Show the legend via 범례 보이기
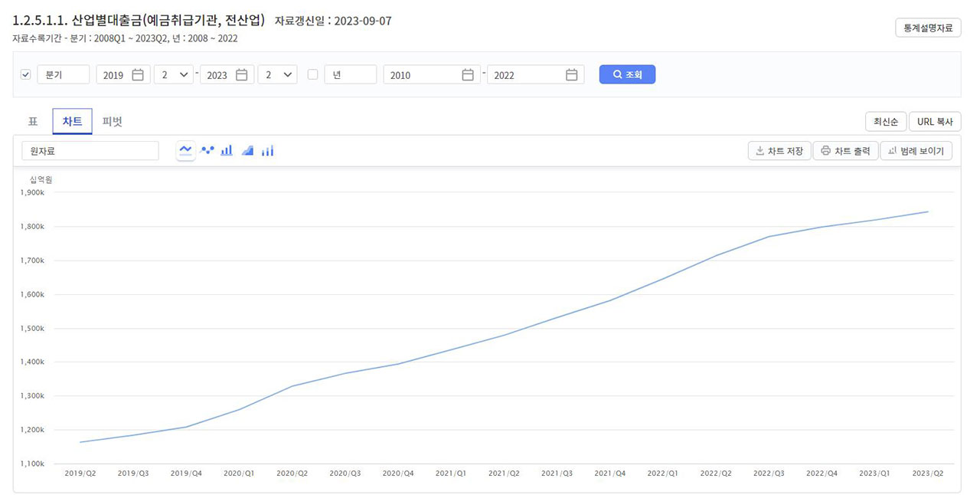The image size is (980, 495). [x=916, y=150]
